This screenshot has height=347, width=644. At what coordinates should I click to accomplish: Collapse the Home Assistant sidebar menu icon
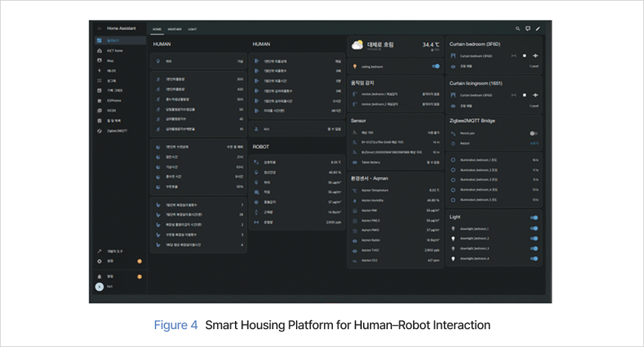coord(99,28)
